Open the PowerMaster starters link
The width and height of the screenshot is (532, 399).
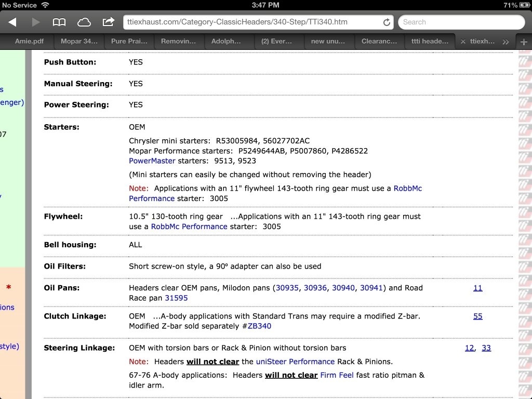[x=152, y=161]
